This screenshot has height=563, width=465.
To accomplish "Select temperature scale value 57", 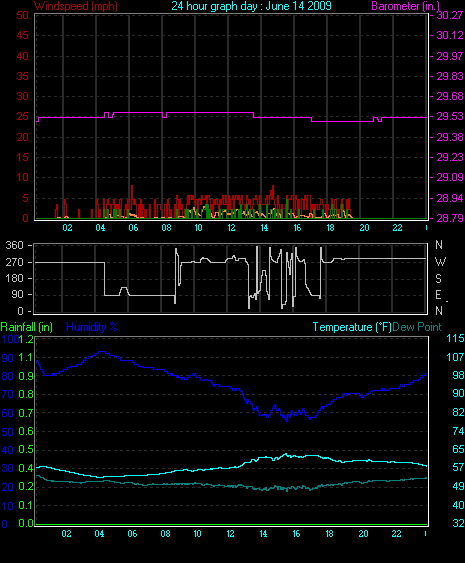I will point(458,467).
